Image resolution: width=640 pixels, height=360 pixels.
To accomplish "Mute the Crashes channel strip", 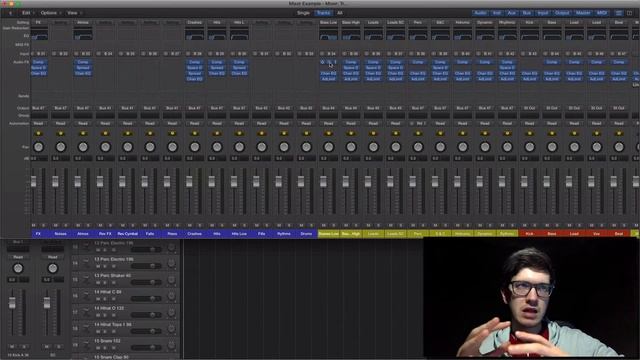I will click(190, 225).
